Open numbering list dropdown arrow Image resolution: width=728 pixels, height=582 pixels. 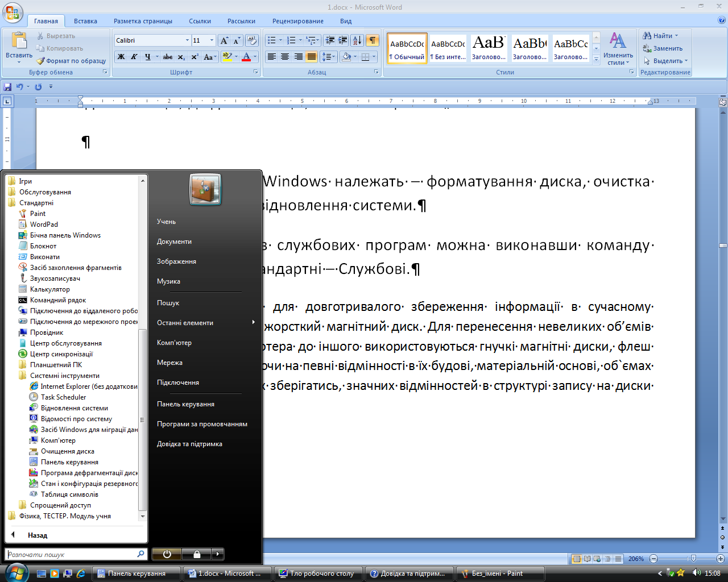tap(300, 40)
